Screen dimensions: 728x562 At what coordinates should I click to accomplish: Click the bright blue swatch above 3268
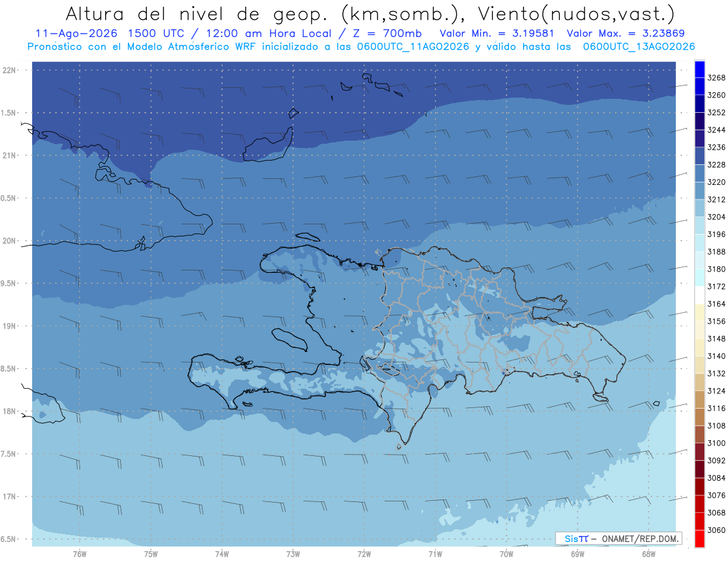(699, 69)
